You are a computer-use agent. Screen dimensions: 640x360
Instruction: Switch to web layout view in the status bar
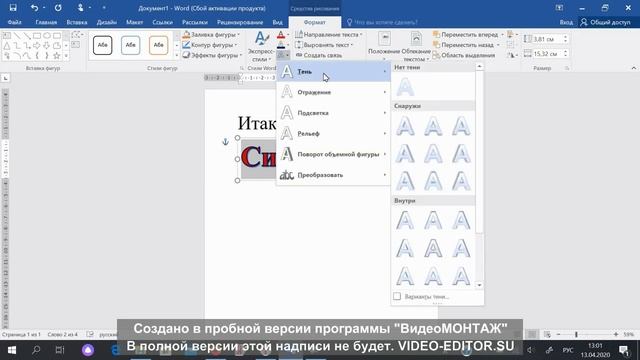tap(547, 334)
